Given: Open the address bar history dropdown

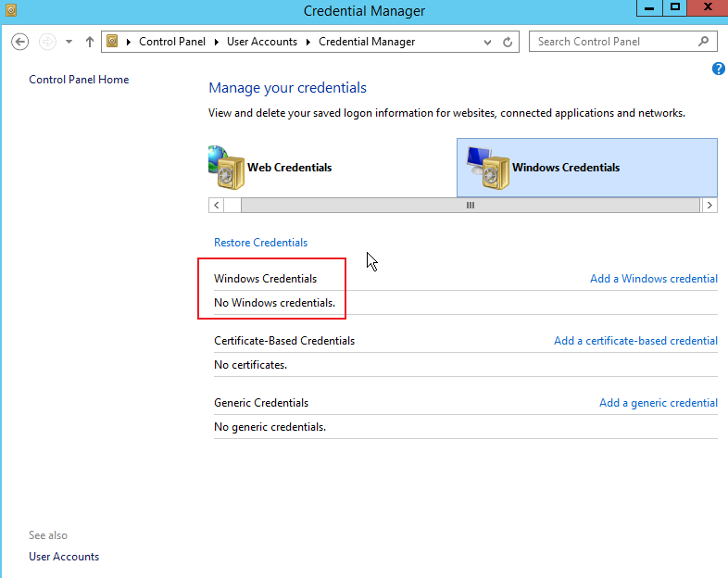Looking at the screenshot, I should pos(487,43).
